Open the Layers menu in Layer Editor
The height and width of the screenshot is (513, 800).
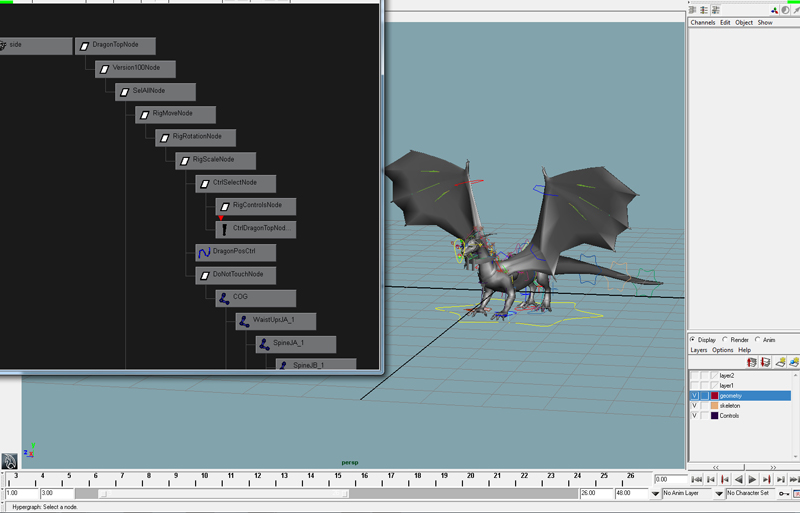698,350
